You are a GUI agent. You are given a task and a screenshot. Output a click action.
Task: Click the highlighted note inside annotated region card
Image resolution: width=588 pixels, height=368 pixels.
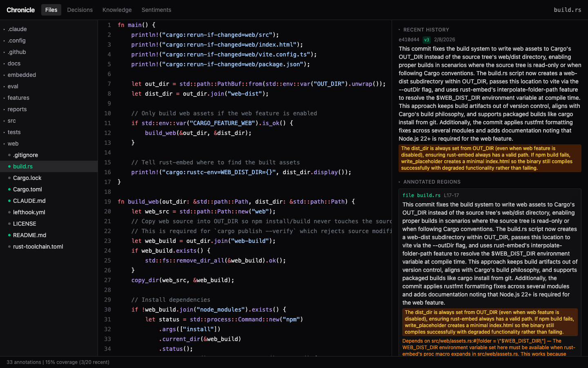pyautogui.click(x=490, y=322)
